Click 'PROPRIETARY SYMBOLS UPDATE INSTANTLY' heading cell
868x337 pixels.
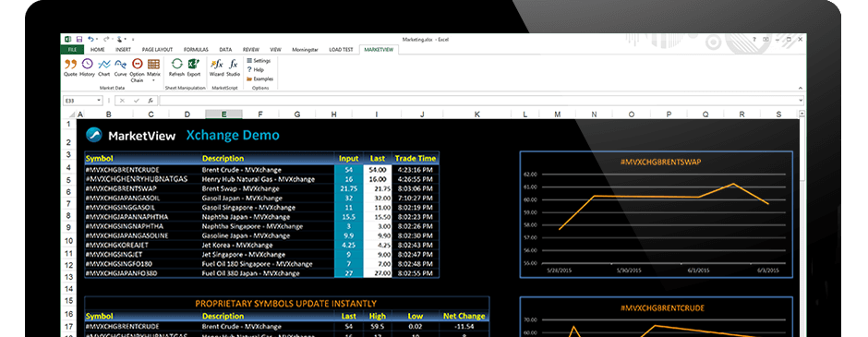point(286,303)
